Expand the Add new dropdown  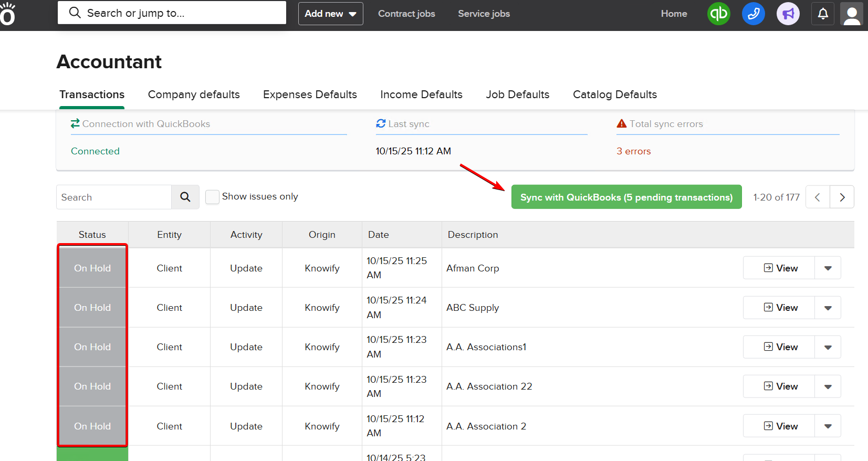pos(330,14)
